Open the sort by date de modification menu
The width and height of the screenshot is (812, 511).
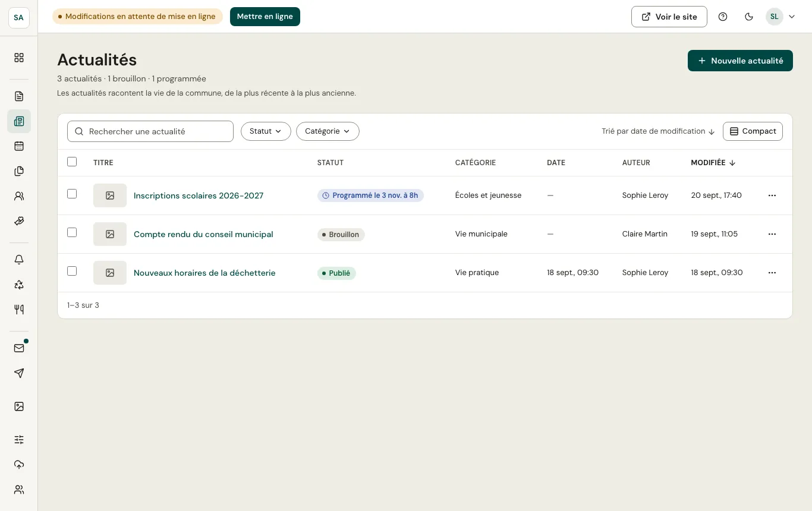658,131
